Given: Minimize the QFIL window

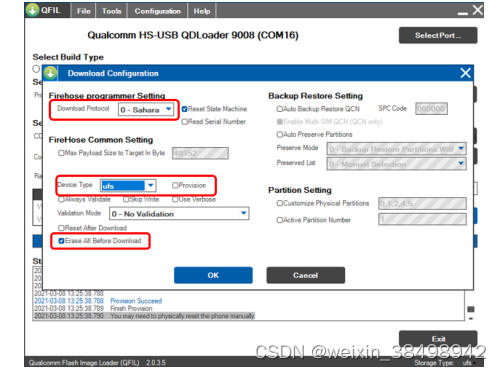Looking at the screenshot, I should click(463, 13).
